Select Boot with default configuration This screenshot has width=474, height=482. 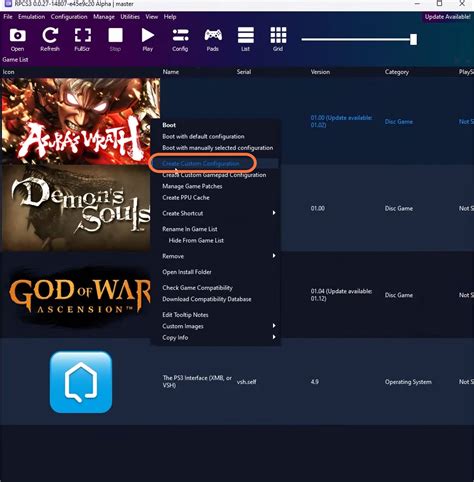(x=203, y=137)
